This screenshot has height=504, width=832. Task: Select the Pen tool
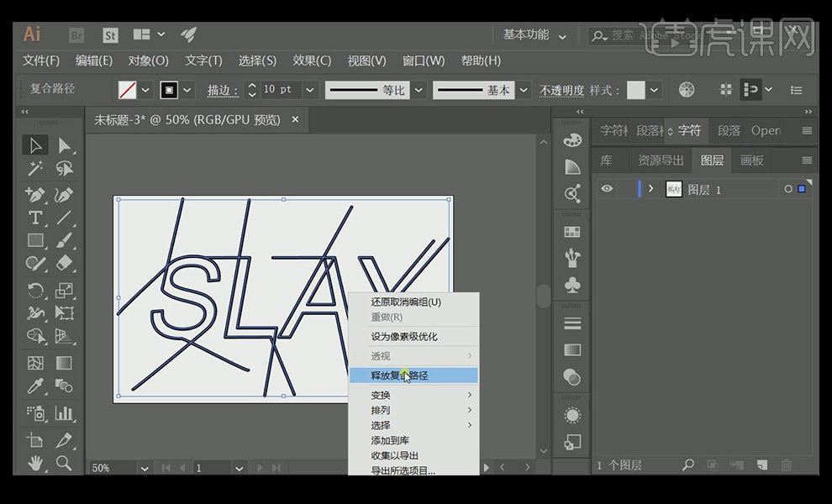[34, 195]
